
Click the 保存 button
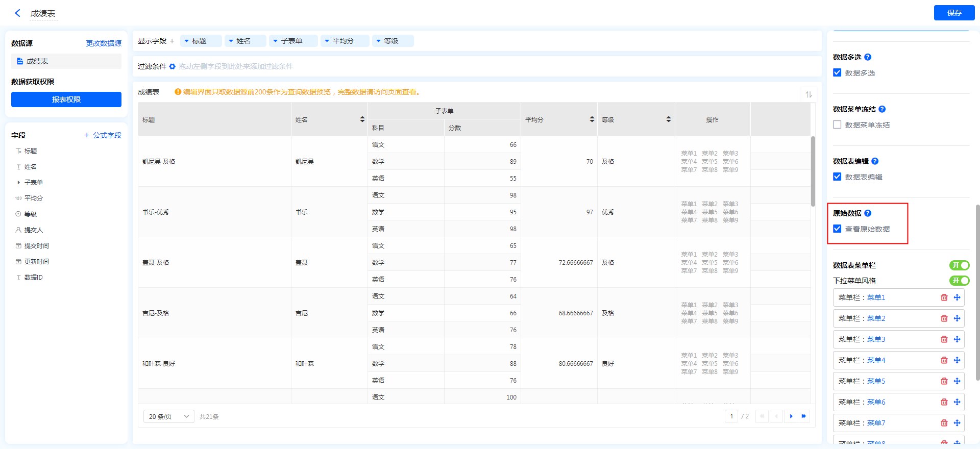[x=953, y=13]
